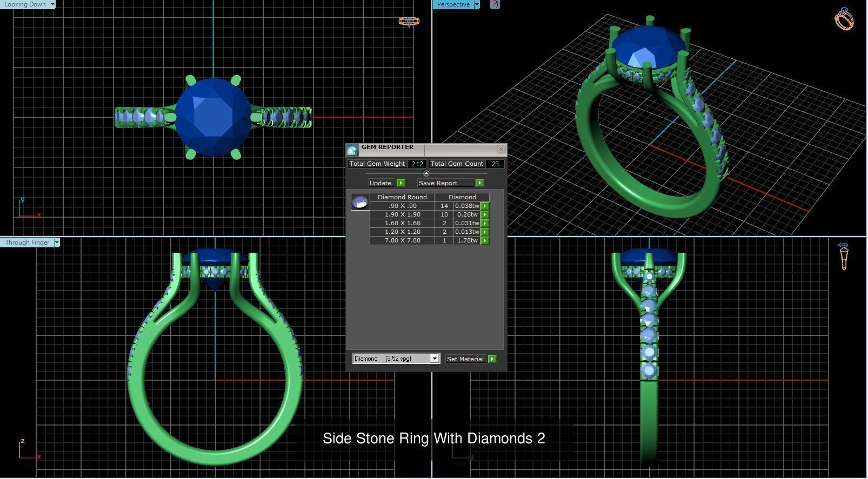The width and height of the screenshot is (868, 479).
Task: Select the 1.60 X 1.60 size cell
Action: pyautogui.click(x=402, y=223)
